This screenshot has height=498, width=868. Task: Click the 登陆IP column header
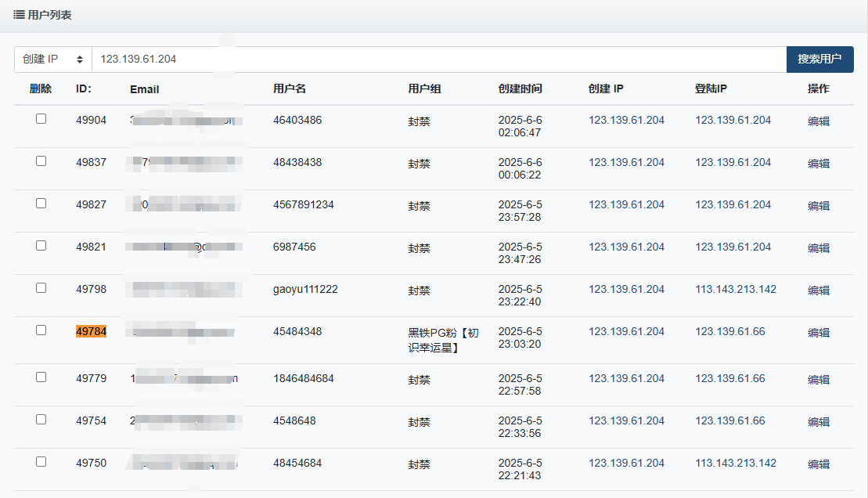(711, 88)
